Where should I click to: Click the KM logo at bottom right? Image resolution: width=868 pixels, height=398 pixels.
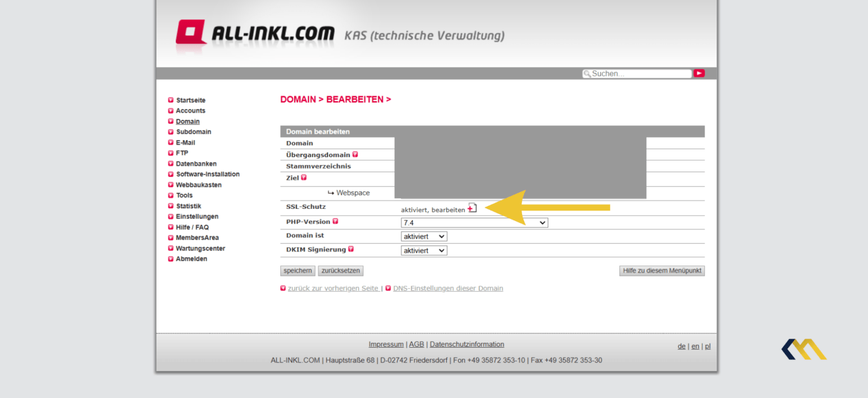point(803,349)
